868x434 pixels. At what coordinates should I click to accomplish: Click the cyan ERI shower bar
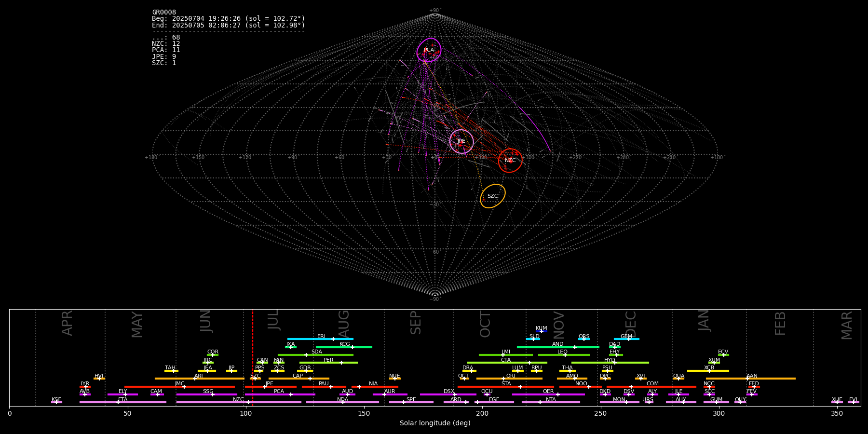[x=320, y=339]
